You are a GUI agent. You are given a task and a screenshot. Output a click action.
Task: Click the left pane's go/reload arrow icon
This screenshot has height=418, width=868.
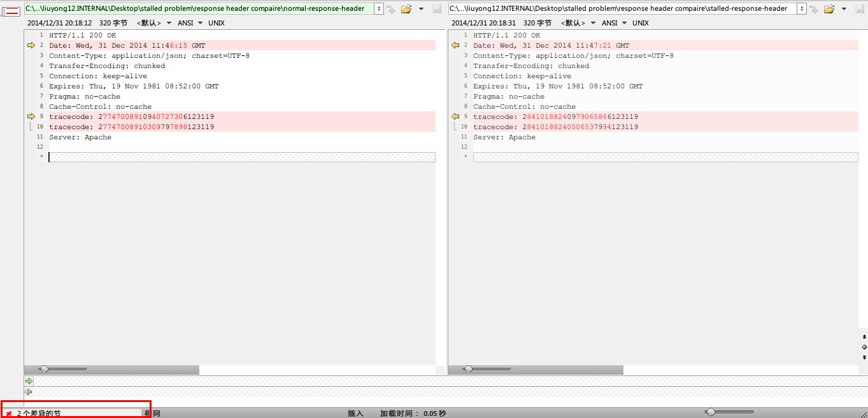click(391, 9)
